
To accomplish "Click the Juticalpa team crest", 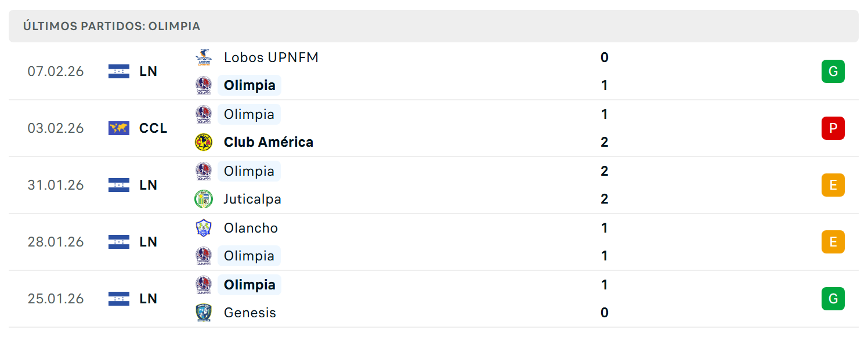I will tap(203, 199).
